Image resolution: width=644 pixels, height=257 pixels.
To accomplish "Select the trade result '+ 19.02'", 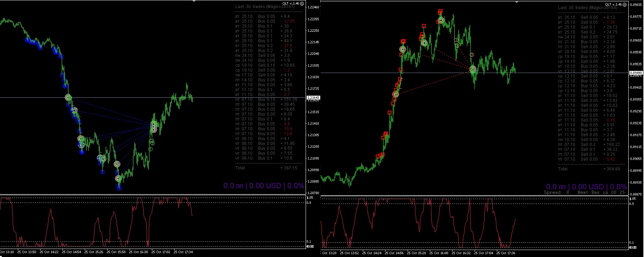I will pos(610,96).
